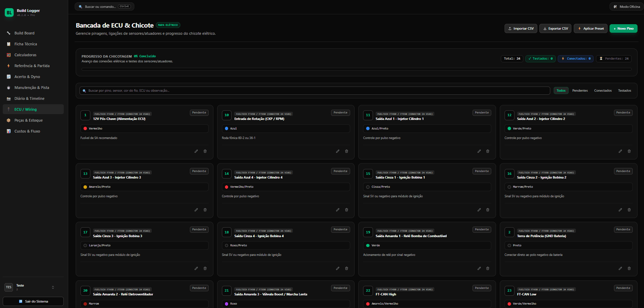This screenshot has height=308, width=644.
Task: Open Build Board from sidebar
Action: click(33, 33)
